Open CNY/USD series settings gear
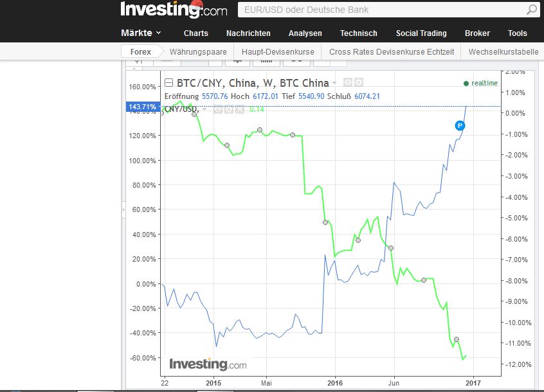 tap(228, 109)
